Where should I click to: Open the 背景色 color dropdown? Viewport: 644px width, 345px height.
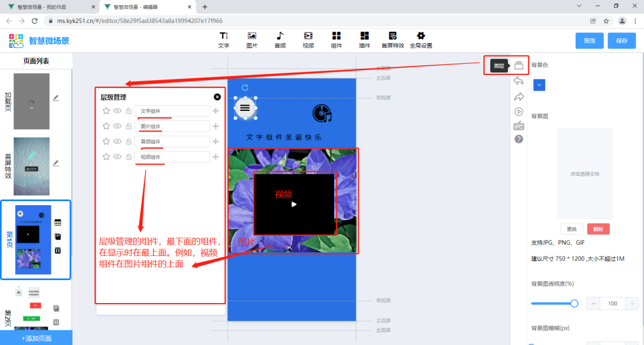[x=539, y=85]
